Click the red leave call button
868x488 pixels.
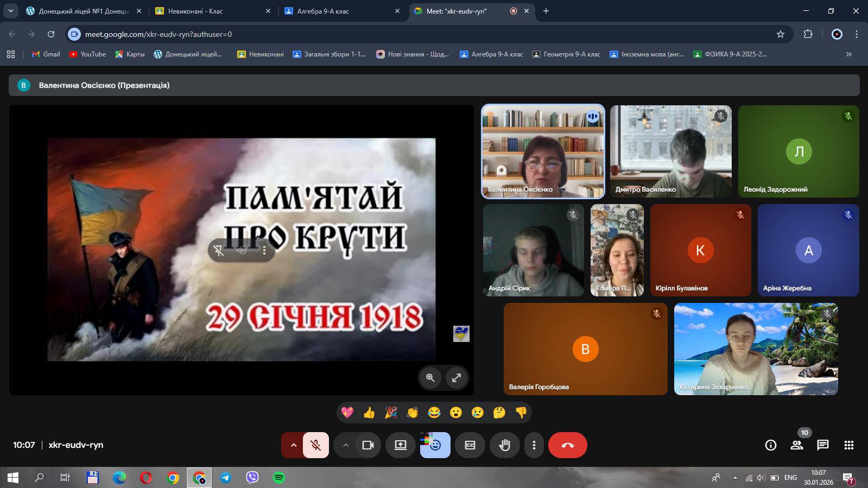click(x=567, y=445)
